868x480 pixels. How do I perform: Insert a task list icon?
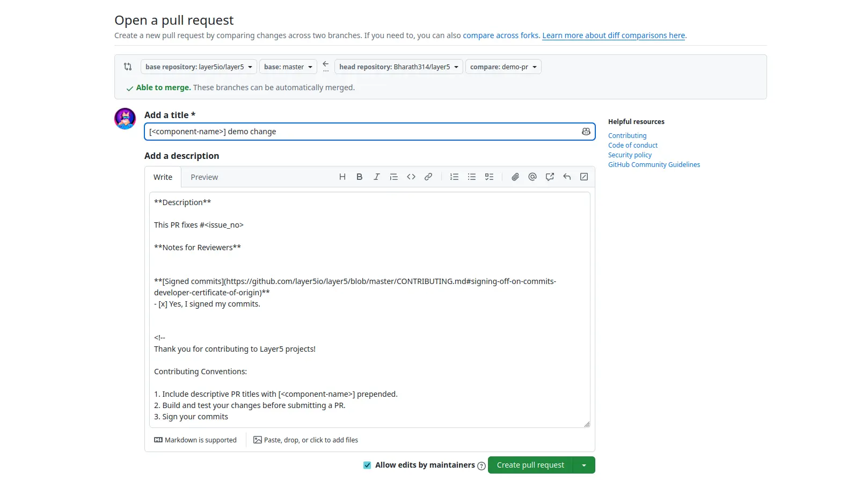tap(488, 177)
